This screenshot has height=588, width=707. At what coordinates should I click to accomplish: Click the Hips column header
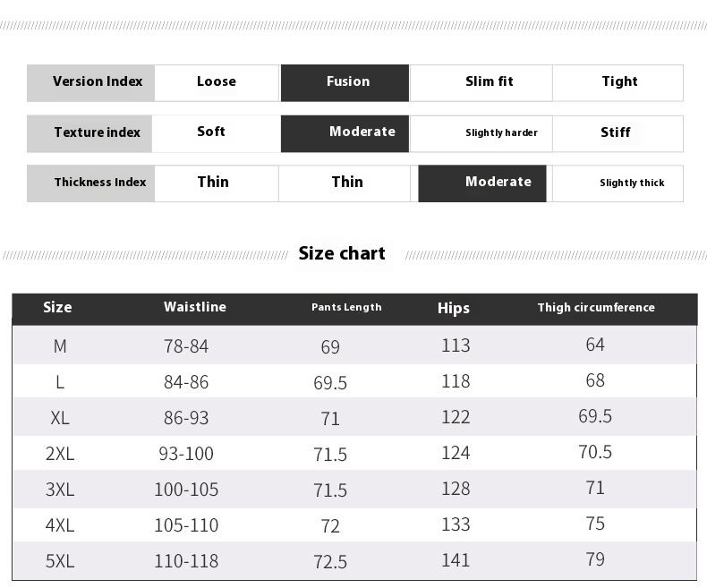pyautogui.click(x=454, y=309)
